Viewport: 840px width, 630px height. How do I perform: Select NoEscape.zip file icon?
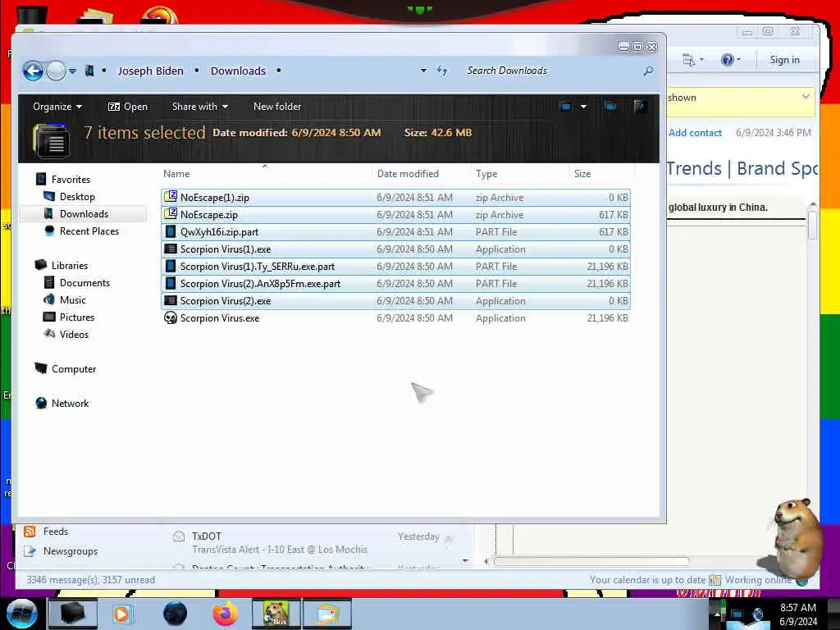171,214
